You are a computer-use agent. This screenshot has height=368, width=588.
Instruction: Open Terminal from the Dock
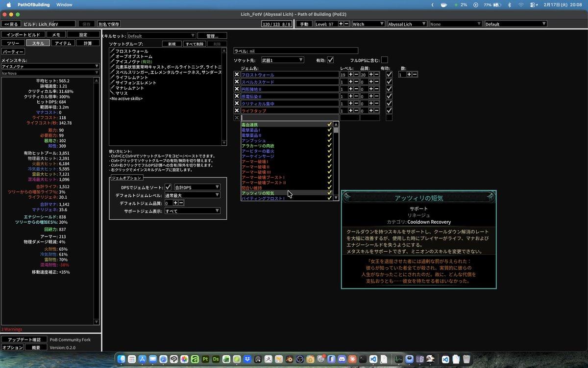(x=363, y=360)
